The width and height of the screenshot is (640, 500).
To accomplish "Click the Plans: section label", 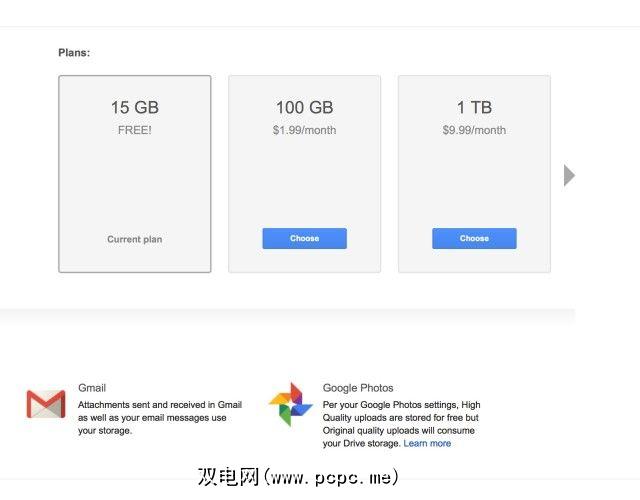I will pyautogui.click(x=74, y=52).
